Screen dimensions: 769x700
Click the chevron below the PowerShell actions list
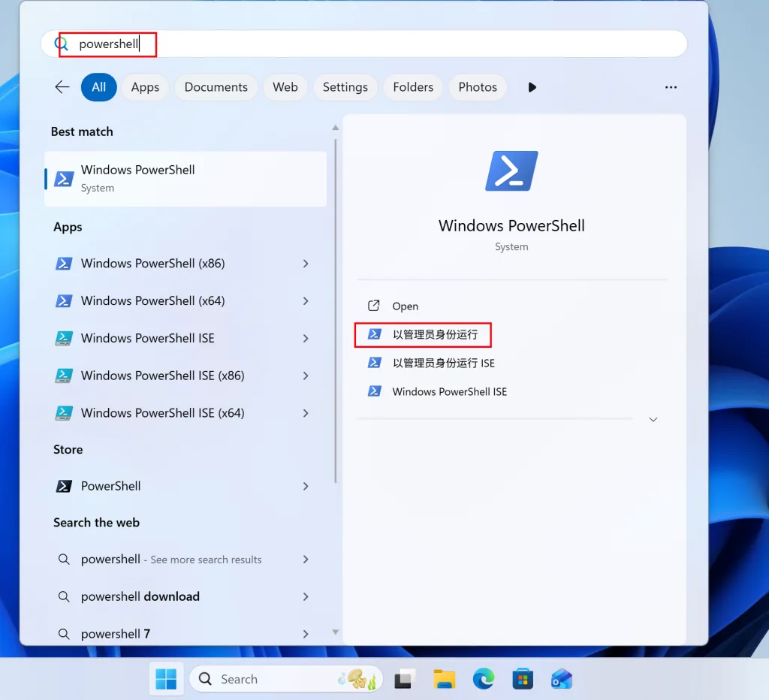tap(653, 419)
